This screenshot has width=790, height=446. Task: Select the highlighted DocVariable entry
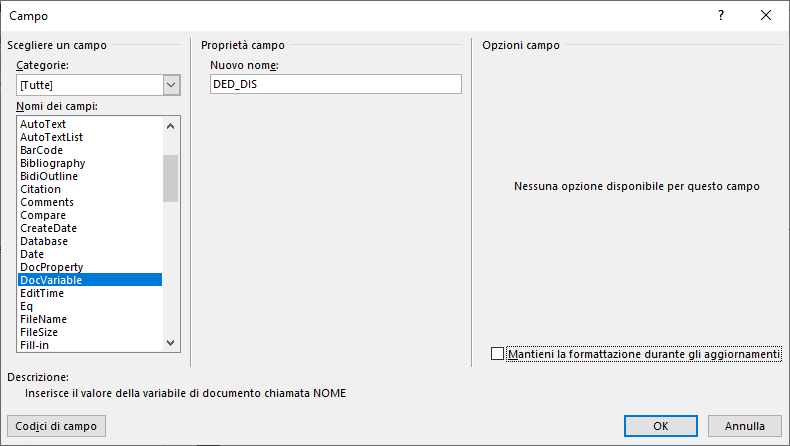(90, 280)
